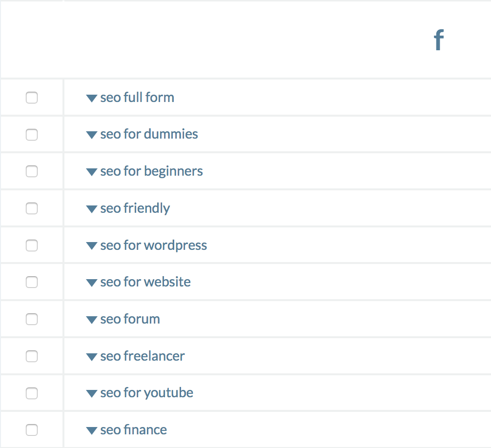Check the seo for youtube checkbox
Screen dimensions: 491x448
(x=32, y=393)
